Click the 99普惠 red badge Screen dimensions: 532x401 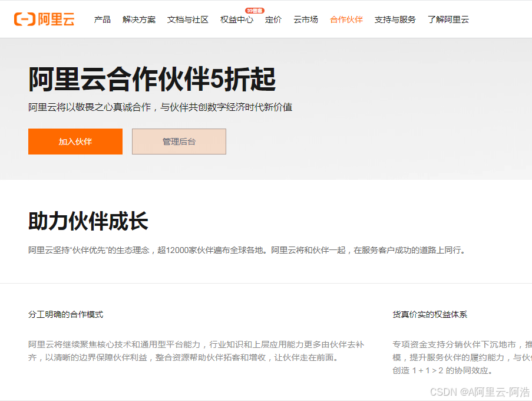point(255,11)
